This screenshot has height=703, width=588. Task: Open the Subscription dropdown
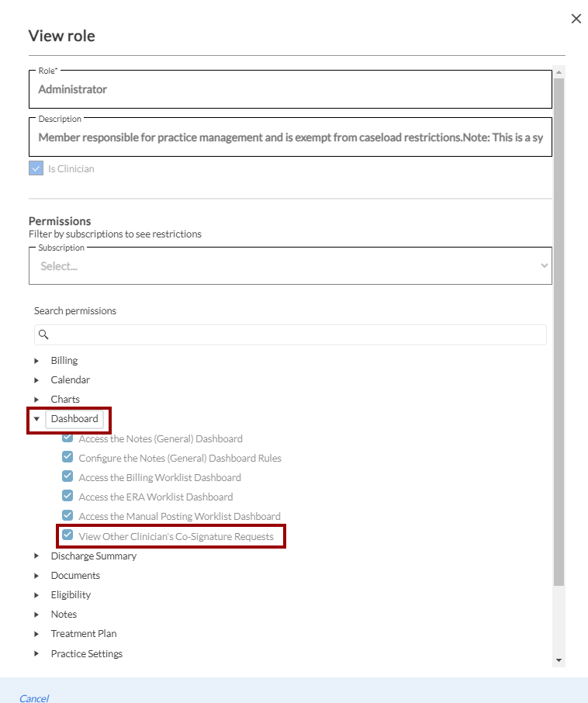click(290, 265)
